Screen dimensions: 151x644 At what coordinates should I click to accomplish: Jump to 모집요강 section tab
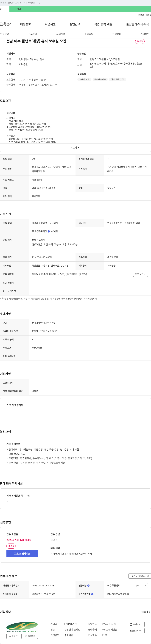(x=5, y=34)
